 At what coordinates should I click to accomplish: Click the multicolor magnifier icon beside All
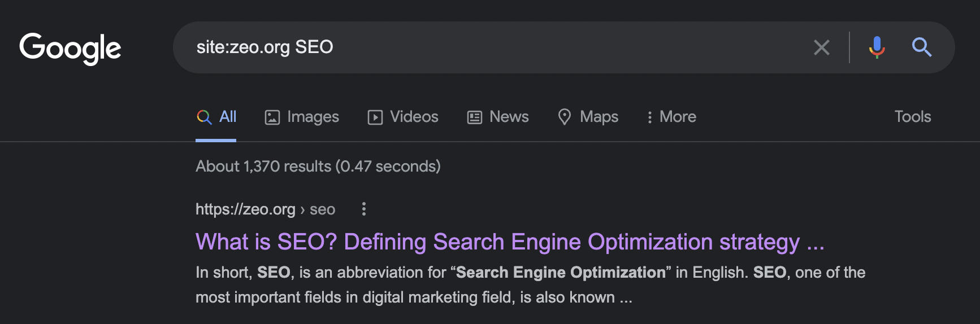(x=204, y=117)
